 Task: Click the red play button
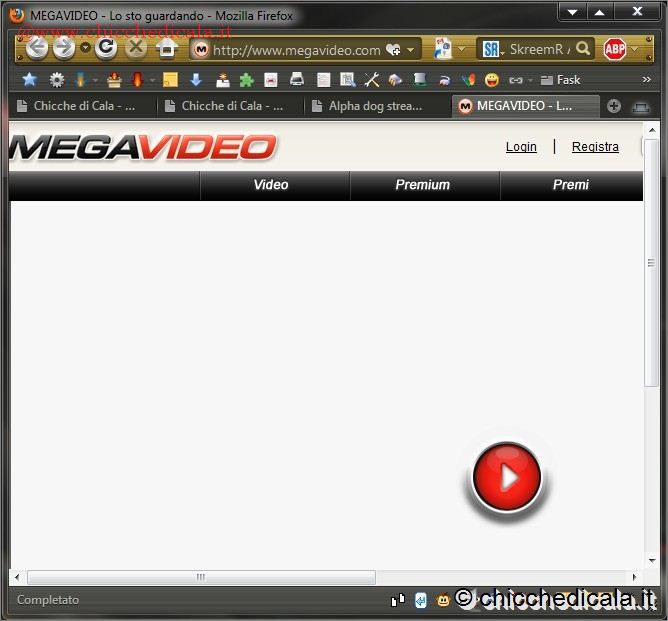click(507, 479)
